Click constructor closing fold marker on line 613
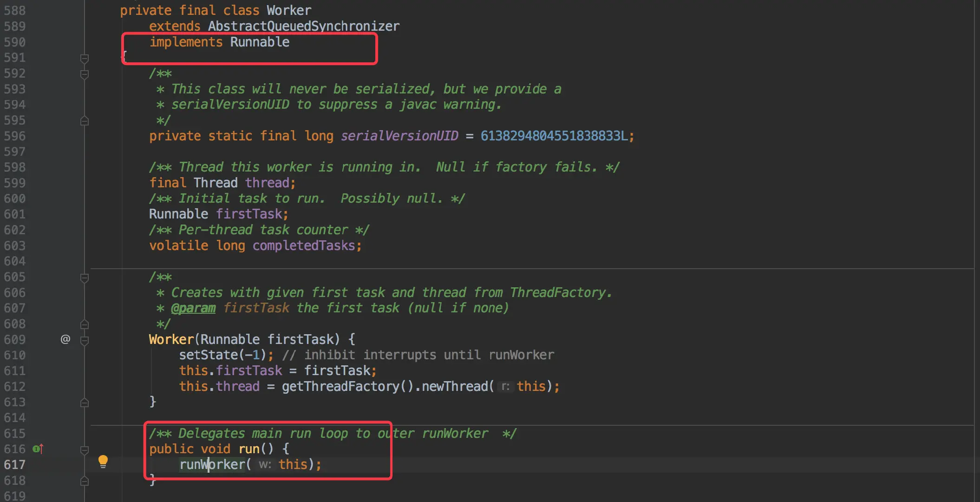This screenshot has height=502, width=980. tap(85, 403)
